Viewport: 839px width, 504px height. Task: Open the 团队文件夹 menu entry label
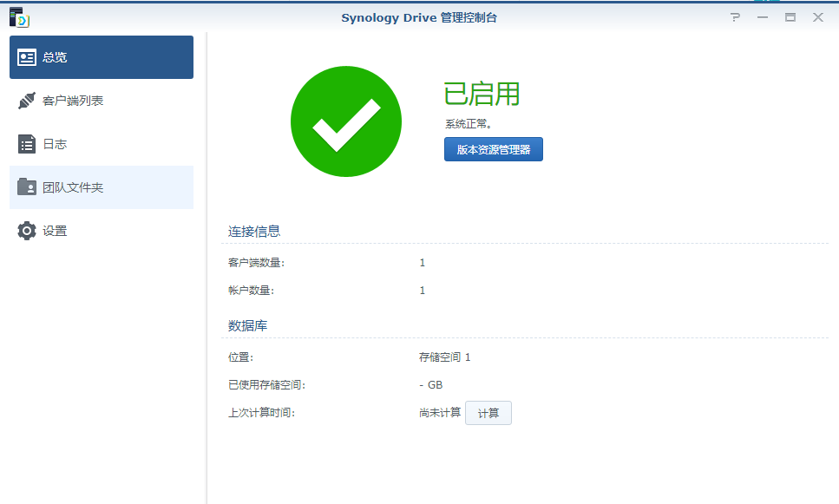(x=73, y=187)
